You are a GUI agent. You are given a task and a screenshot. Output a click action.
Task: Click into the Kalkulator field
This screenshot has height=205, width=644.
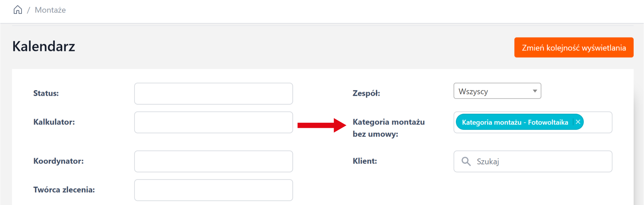click(x=214, y=122)
